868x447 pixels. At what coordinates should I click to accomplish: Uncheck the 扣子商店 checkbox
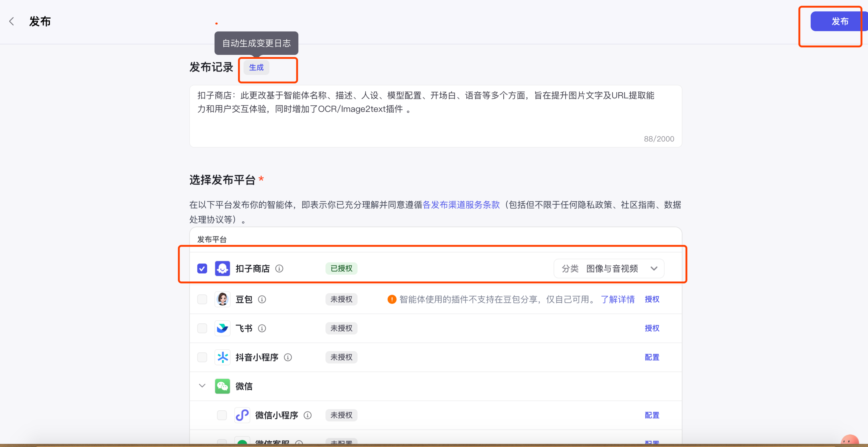coord(202,269)
